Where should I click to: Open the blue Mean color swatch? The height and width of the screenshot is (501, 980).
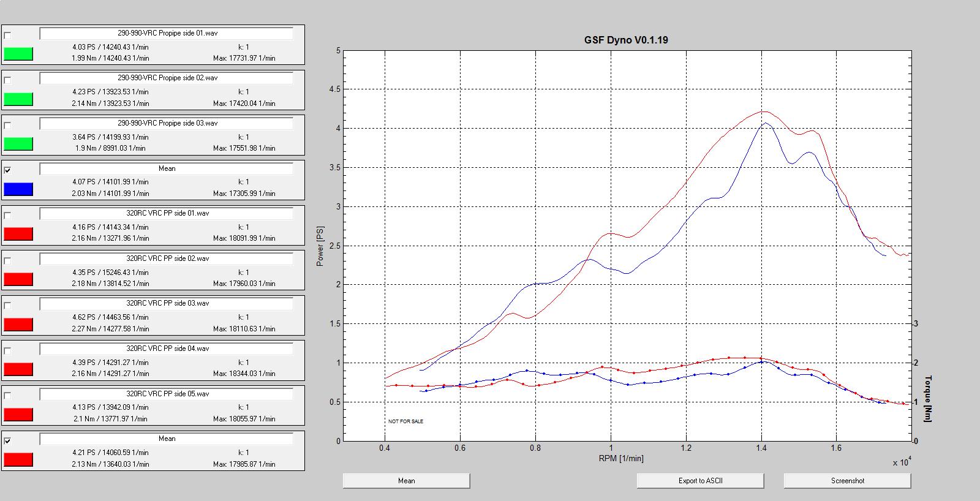coord(18,189)
